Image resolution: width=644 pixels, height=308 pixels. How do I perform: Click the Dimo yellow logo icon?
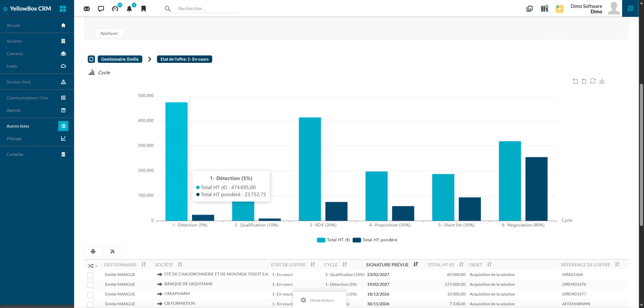tap(560, 9)
